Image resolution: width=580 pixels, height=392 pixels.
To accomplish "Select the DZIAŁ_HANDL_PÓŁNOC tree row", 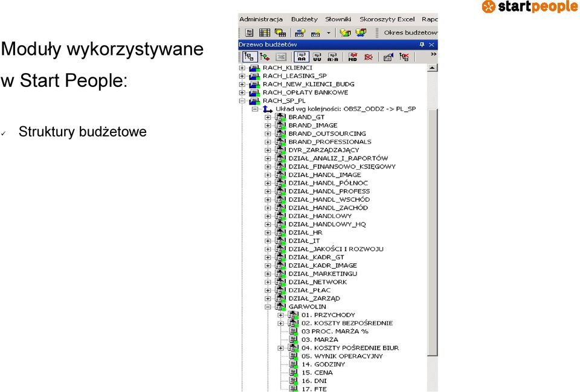I will 328,183.
